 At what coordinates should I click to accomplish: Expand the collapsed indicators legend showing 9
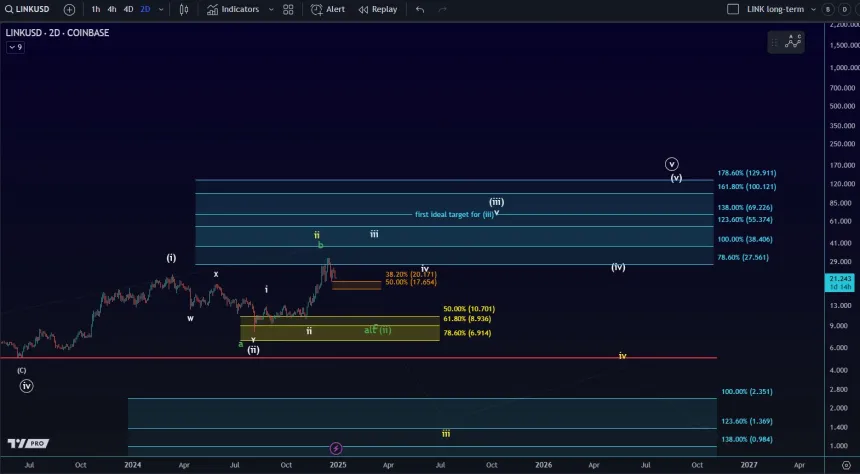(15, 47)
